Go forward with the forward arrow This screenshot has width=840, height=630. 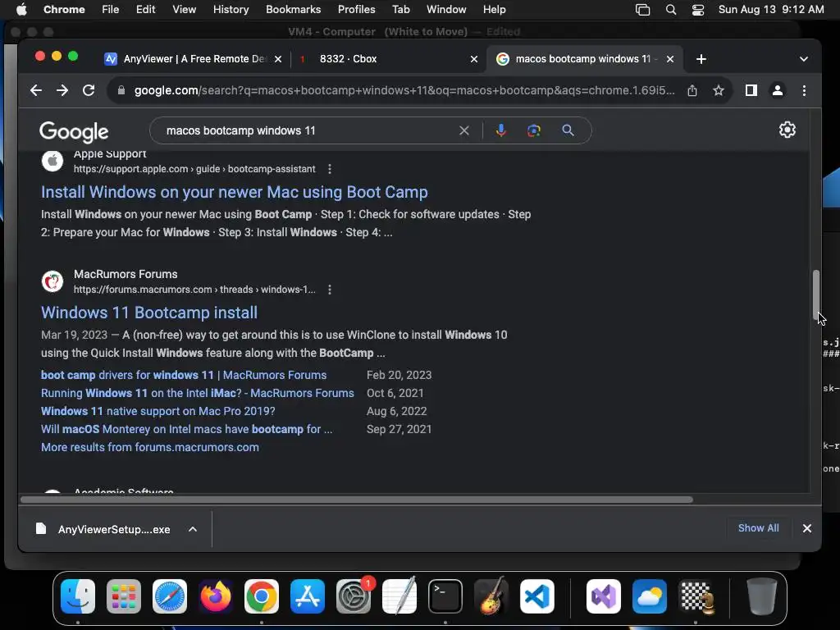(62, 90)
